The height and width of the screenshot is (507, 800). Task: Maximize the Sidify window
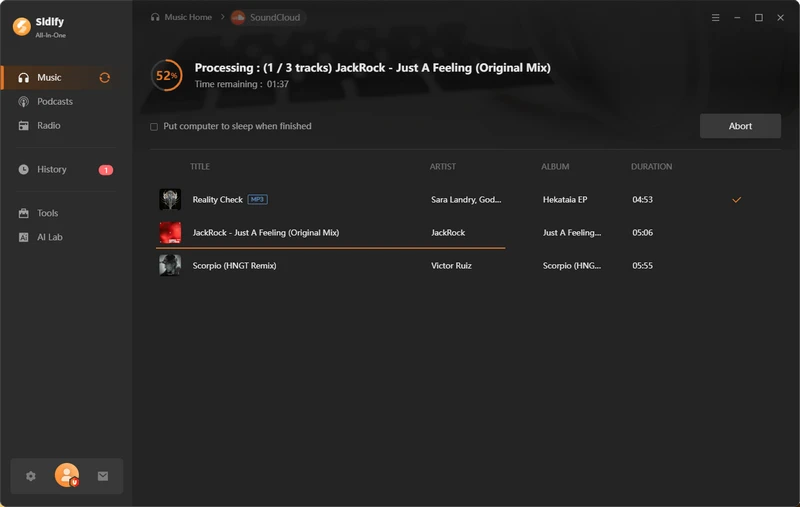tap(759, 17)
